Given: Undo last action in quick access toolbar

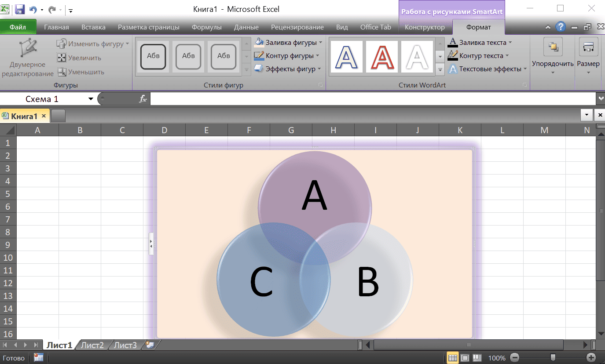Looking at the screenshot, I should coord(33,9).
